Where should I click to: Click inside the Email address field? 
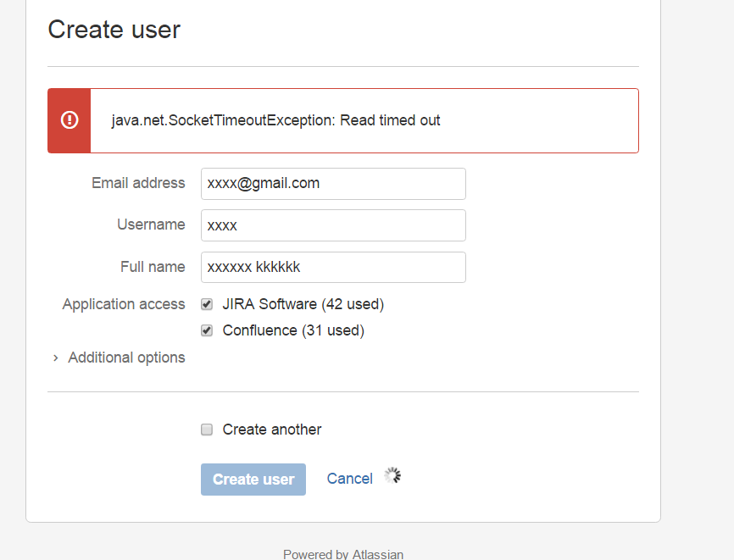(332, 184)
